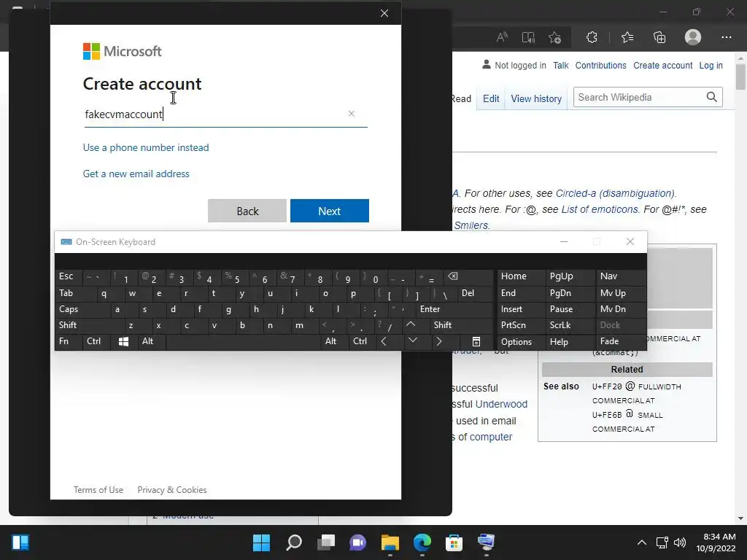Click the volume icon in system tray
This screenshot has height=560, width=747.
[x=680, y=542]
